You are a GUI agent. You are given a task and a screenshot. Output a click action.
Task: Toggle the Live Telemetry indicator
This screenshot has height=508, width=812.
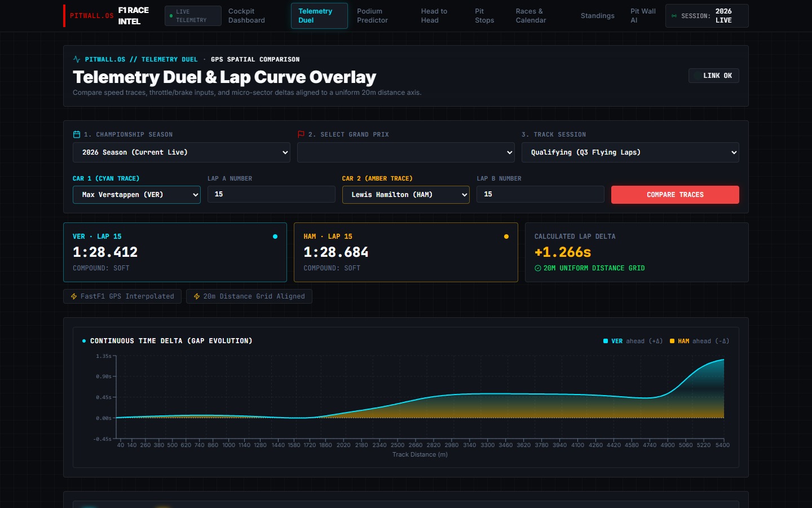click(193, 16)
